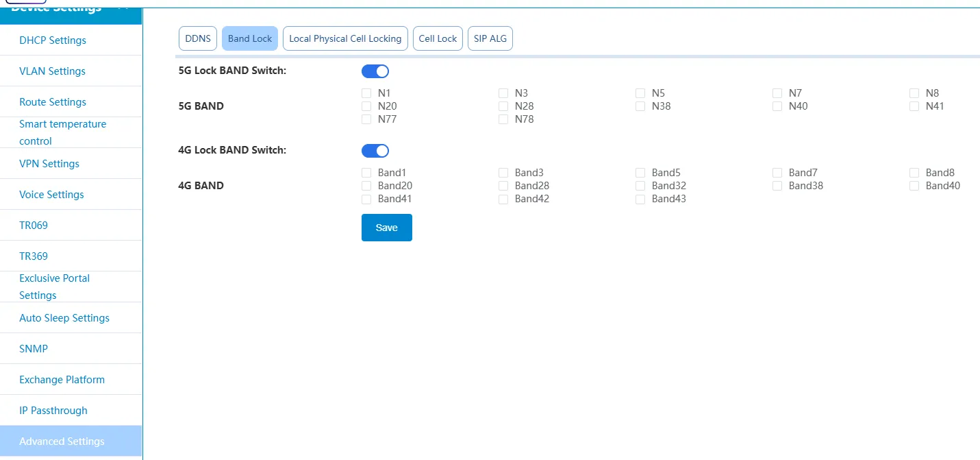The width and height of the screenshot is (980, 460).
Task: Select the Band3 4G checkbox
Action: point(503,173)
